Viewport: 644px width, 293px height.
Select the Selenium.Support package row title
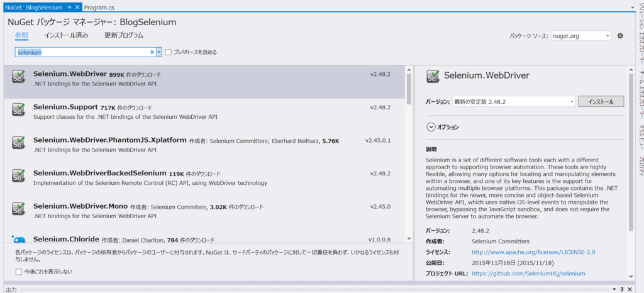coord(65,108)
